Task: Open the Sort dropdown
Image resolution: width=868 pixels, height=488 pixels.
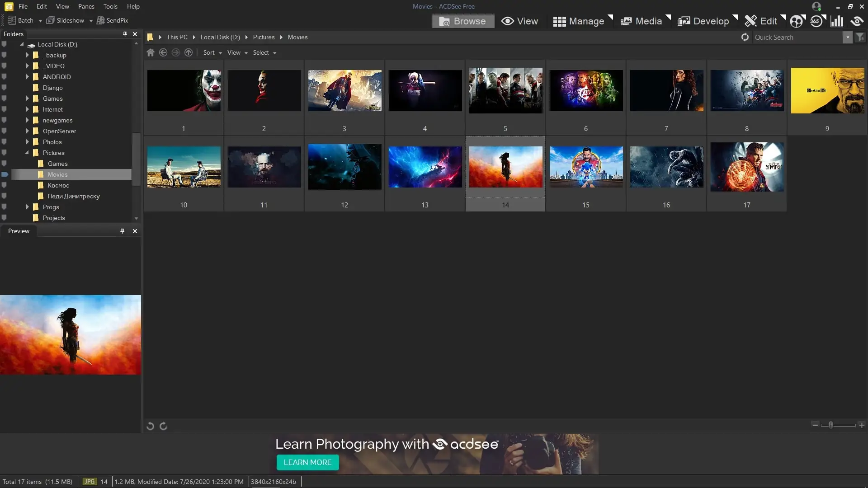Action: [x=212, y=52]
